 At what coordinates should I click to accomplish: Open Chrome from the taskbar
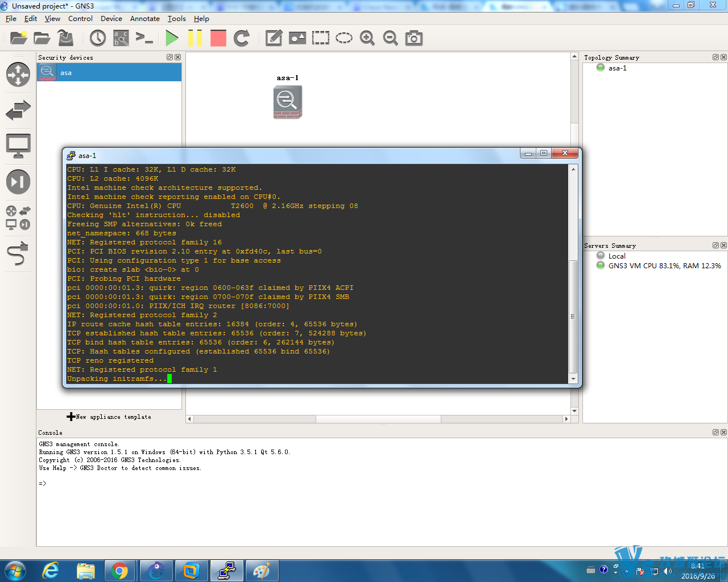[x=119, y=571]
